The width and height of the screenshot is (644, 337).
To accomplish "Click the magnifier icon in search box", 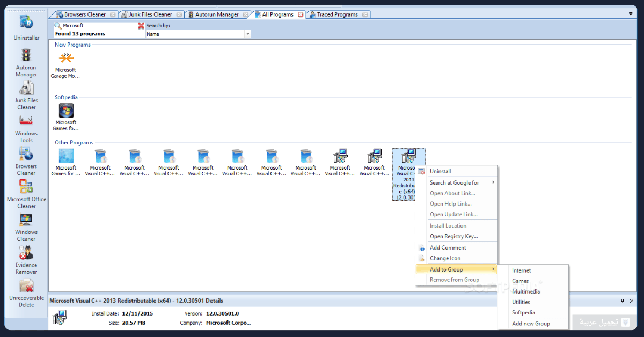I will pyautogui.click(x=58, y=25).
